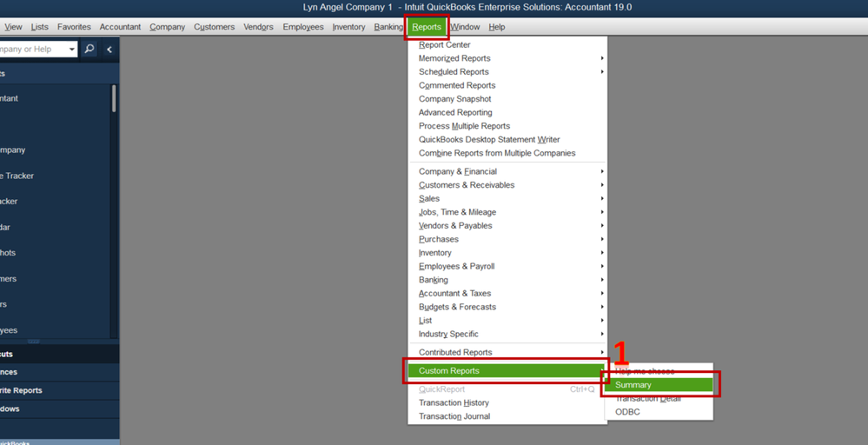Open the Favorites menu

74,27
